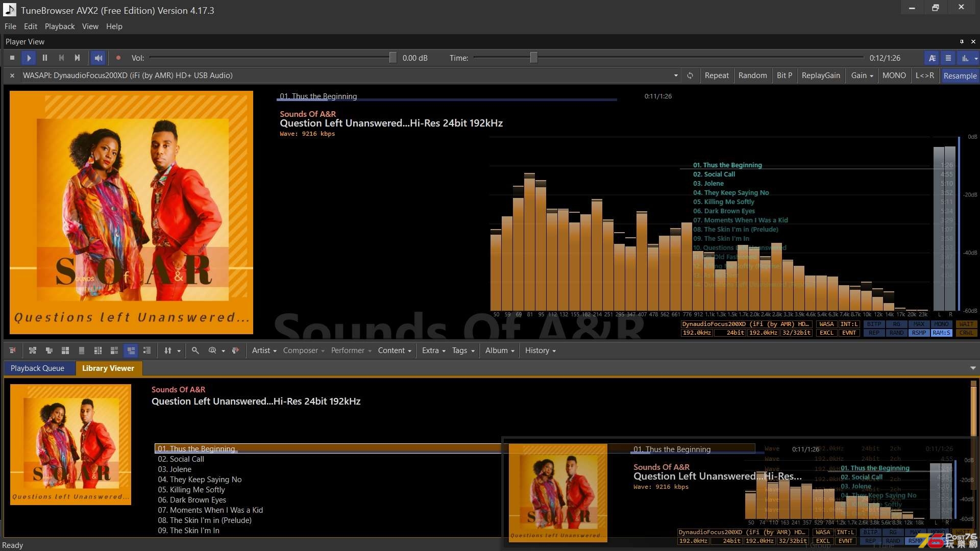Viewport: 980px width, 551px height.
Task: Click the icon right of the eye filter arrow
Action: (235, 350)
